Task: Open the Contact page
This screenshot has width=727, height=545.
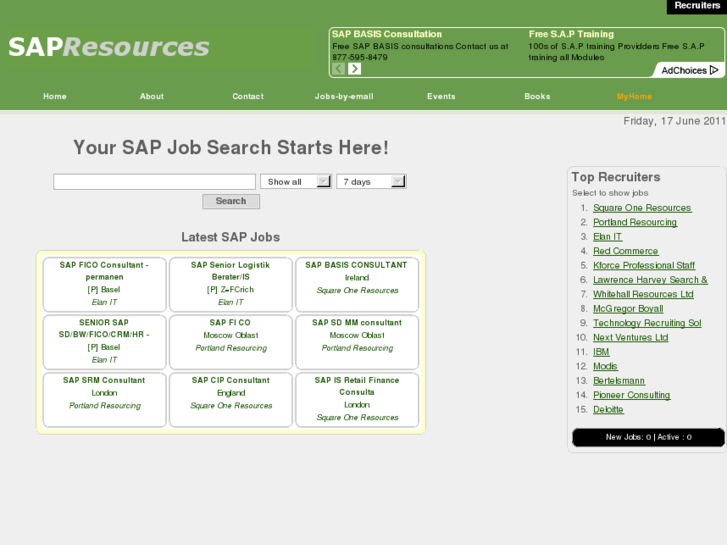Action: pos(248,96)
